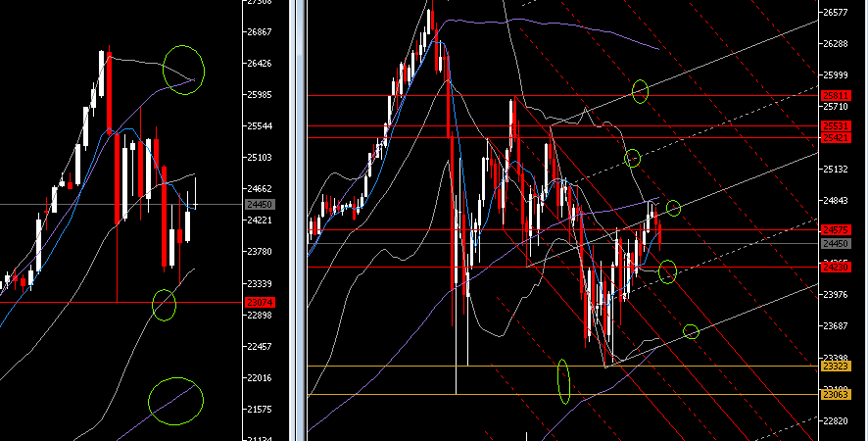Click the orange 23323 price label
The image size is (868, 441).
[x=836, y=367]
